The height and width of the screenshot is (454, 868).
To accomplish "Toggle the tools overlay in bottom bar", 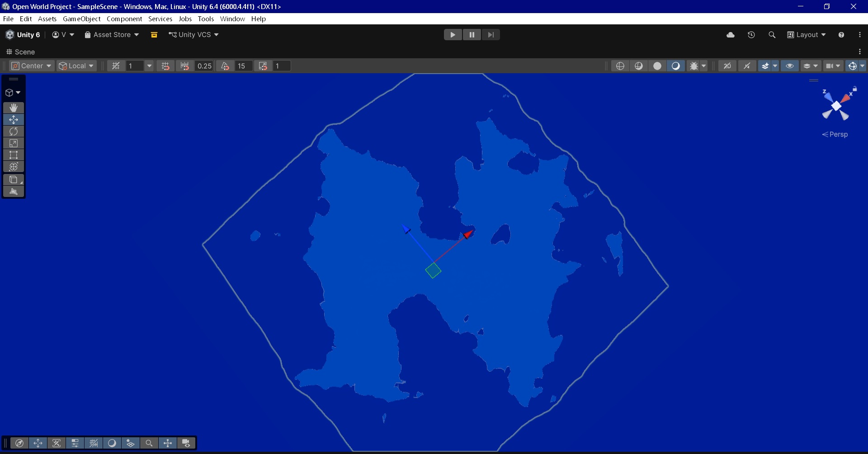I will (x=38, y=443).
